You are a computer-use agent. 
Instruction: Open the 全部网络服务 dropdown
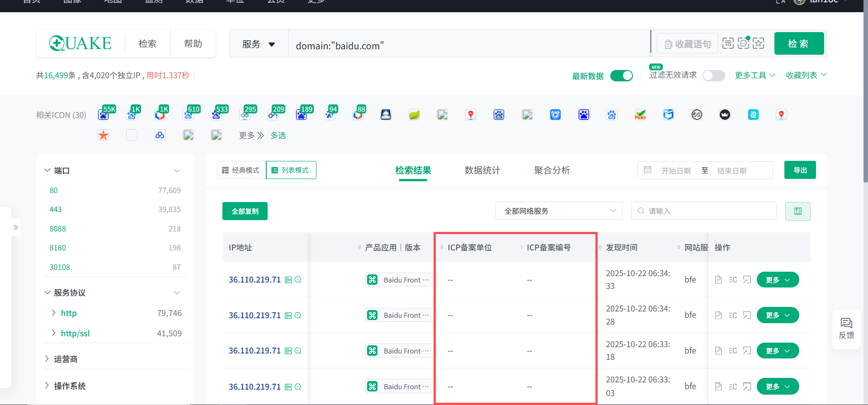559,211
